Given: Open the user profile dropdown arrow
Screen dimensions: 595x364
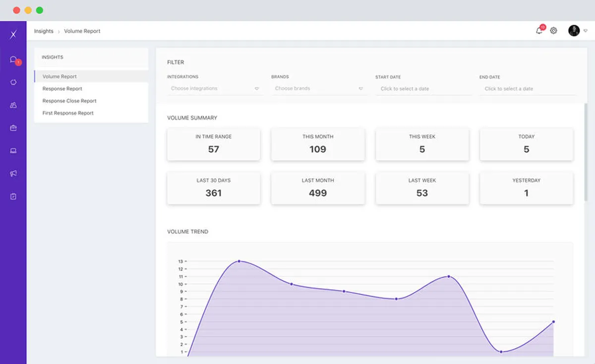Looking at the screenshot, I should point(586,31).
